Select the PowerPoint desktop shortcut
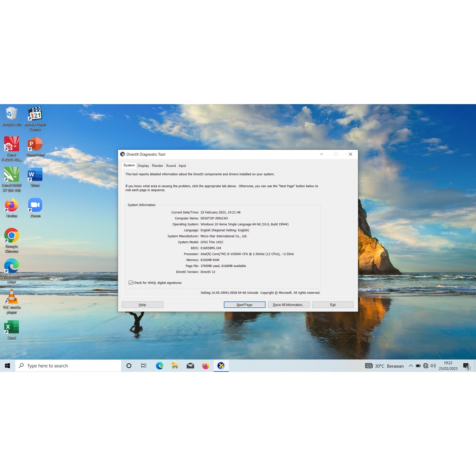This screenshot has height=476, width=476. point(35,146)
